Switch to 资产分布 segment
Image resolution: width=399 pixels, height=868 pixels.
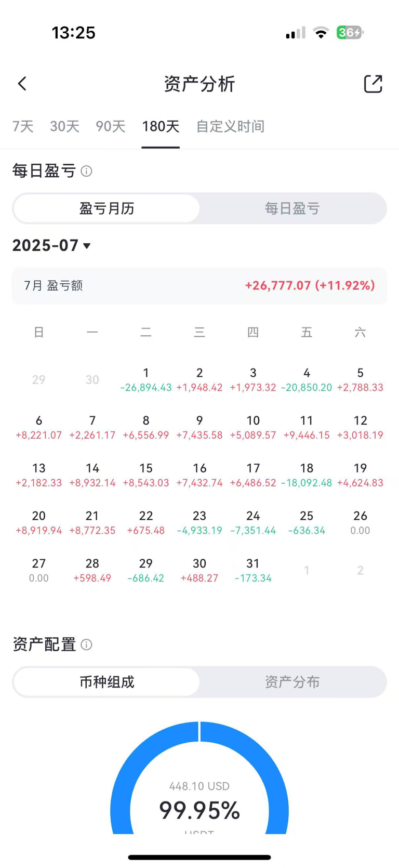[292, 682]
